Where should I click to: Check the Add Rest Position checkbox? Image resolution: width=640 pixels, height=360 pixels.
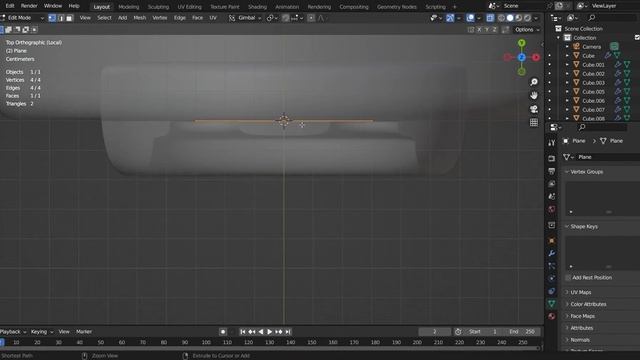[568, 278]
